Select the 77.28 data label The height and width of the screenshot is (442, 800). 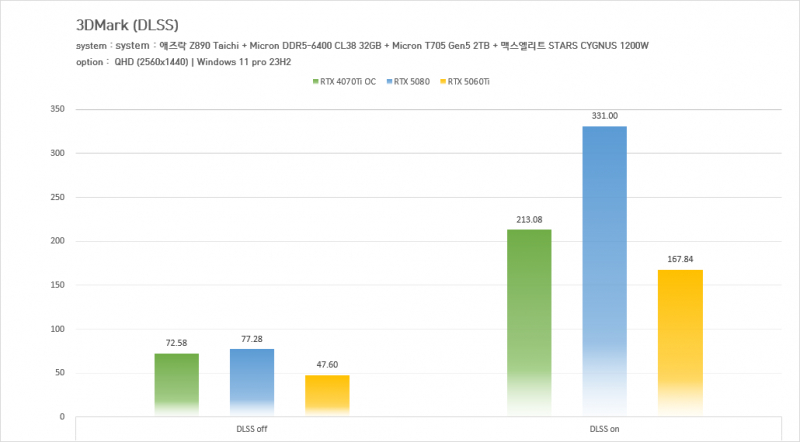tap(251, 338)
